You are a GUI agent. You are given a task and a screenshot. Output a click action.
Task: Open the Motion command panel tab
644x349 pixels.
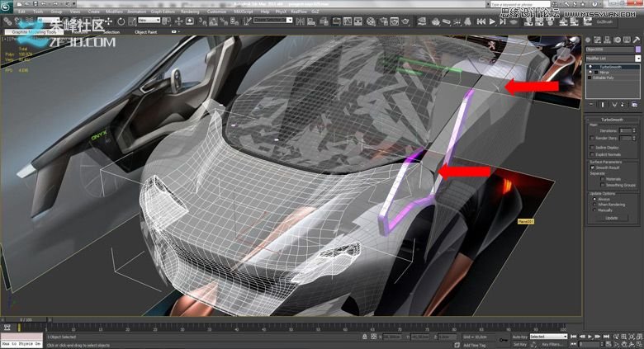pos(617,40)
